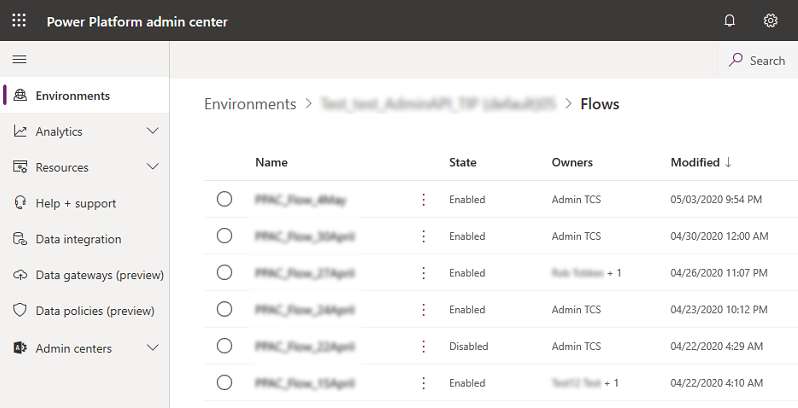The image size is (798, 408).
Task: Click the Search magnifier icon
Action: (x=737, y=60)
